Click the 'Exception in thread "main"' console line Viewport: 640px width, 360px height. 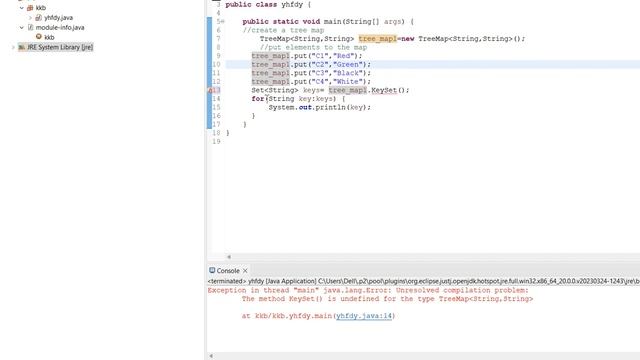[x=368, y=290]
